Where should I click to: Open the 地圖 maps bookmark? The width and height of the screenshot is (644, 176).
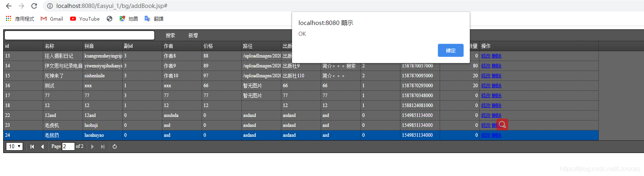tap(129, 19)
